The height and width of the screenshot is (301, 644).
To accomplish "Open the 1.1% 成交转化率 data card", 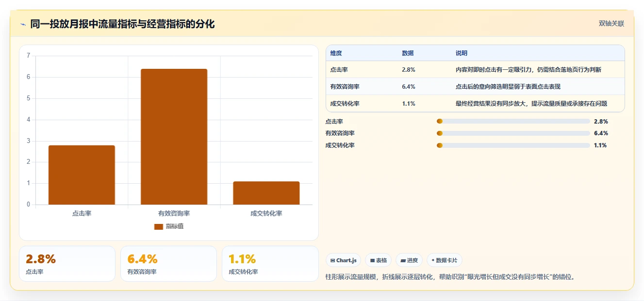I will pos(270,264).
